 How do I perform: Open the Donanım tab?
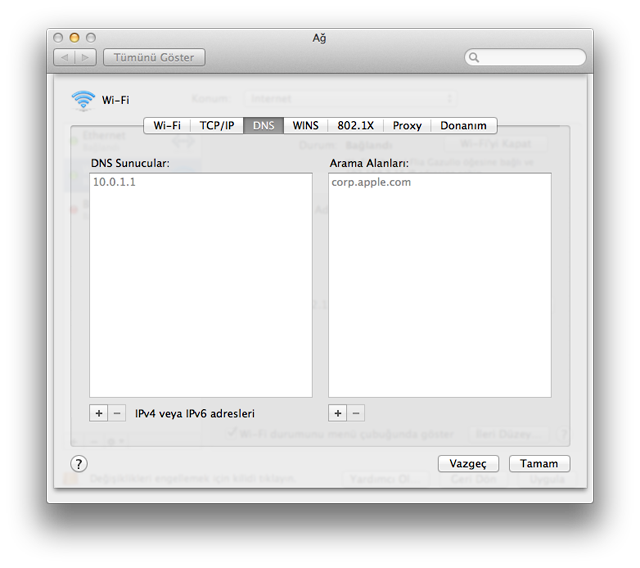coord(463,126)
